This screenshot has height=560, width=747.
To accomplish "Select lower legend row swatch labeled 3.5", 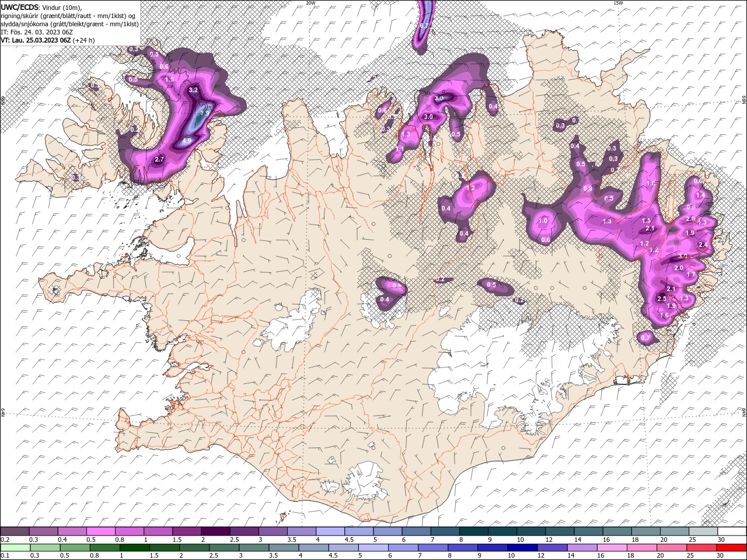I will pyautogui.click(x=284, y=548).
